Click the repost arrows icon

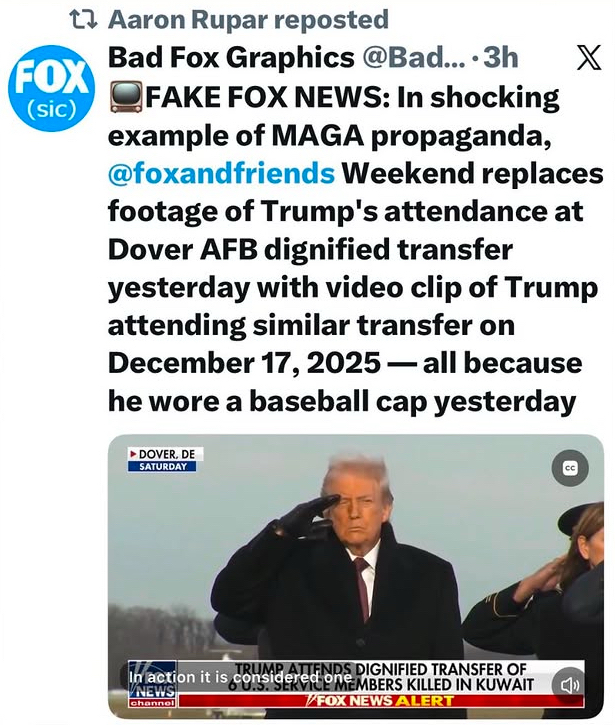point(83,19)
